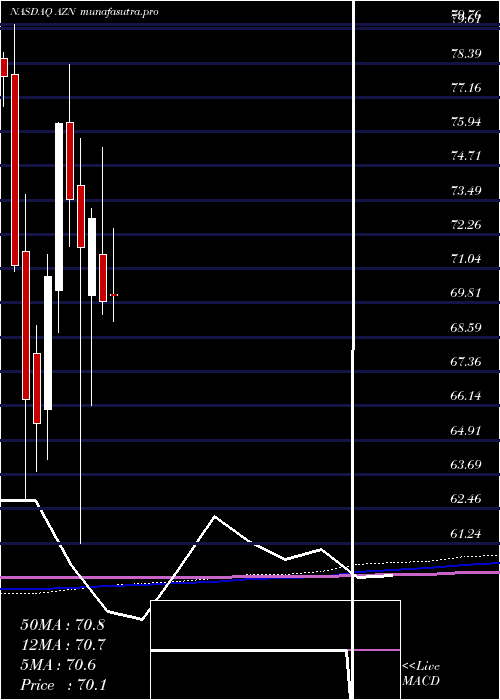Click the '50MA : 70.8' readout
Image resolution: width=500 pixels, height=700 pixels.
(62, 625)
